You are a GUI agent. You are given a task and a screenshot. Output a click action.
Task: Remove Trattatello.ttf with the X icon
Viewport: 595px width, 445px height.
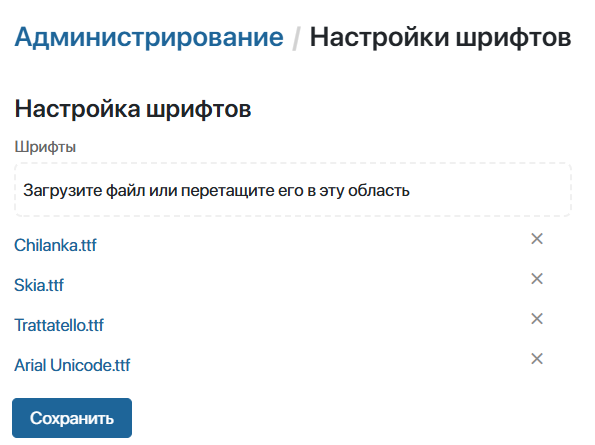pos(537,319)
